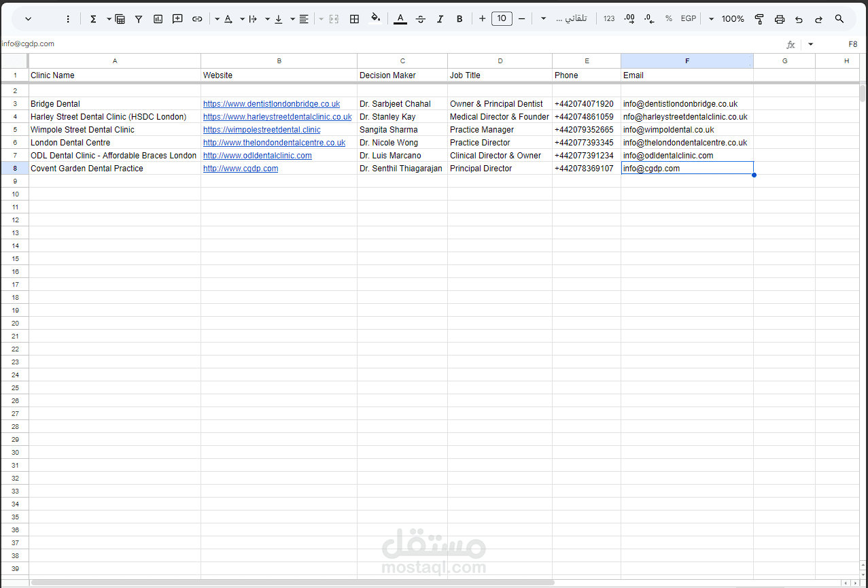Click the select-all corner box
868x588 pixels.
pyautogui.click(x=14, y=61)
